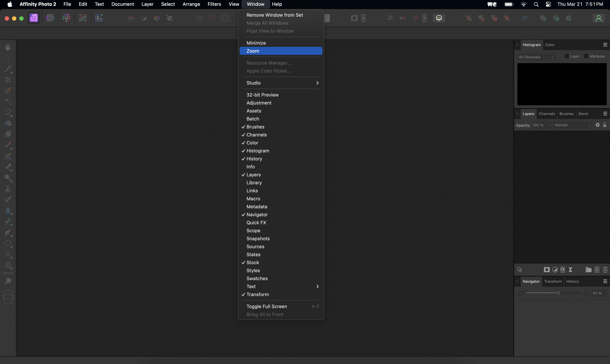Select the Crop tool
610x364 pixels.
8,79
